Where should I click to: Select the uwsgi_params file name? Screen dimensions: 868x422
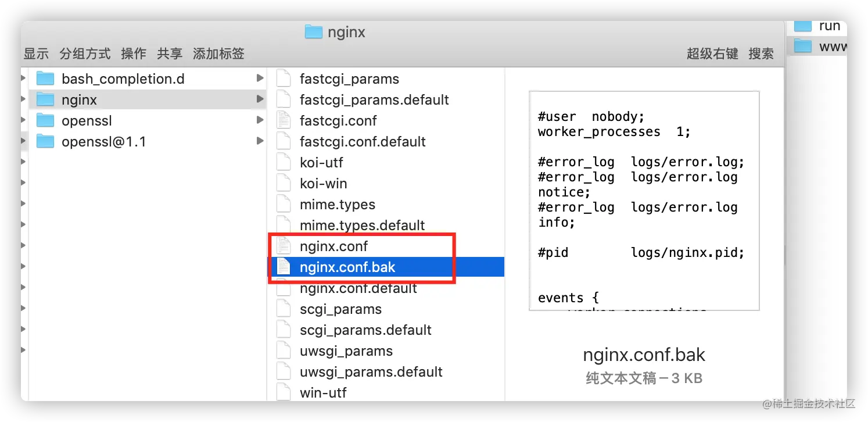346,351
